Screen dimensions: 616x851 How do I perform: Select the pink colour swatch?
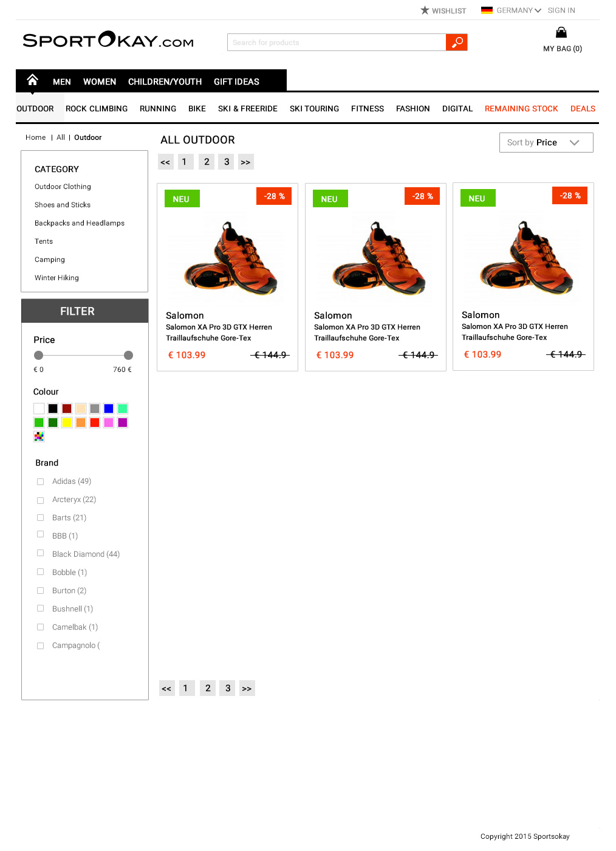(x=109, y=422)
